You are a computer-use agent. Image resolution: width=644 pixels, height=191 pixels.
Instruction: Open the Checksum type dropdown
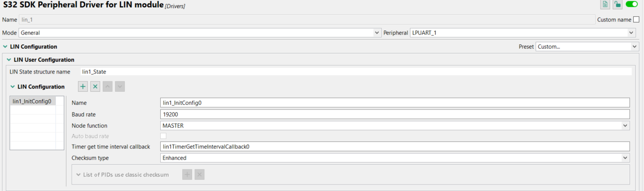(395, 158)
